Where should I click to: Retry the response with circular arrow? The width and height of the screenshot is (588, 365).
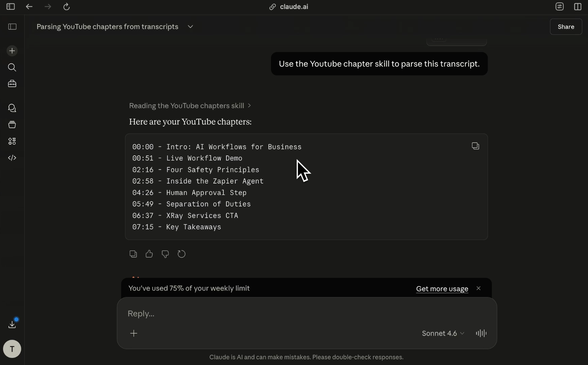181,254
